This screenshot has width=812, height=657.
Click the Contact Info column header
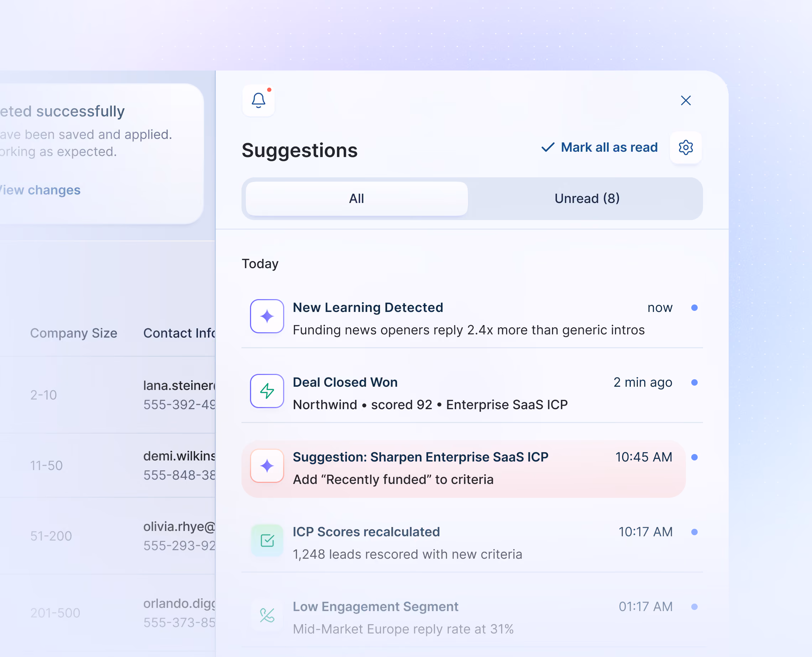pyautogui.click(x=179, y=333)
